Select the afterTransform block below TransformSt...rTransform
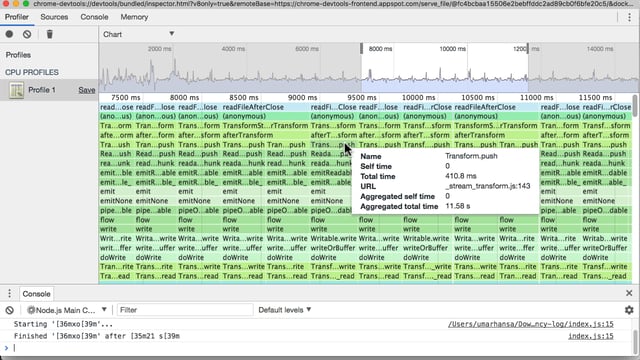 click(x=265, y=135)
